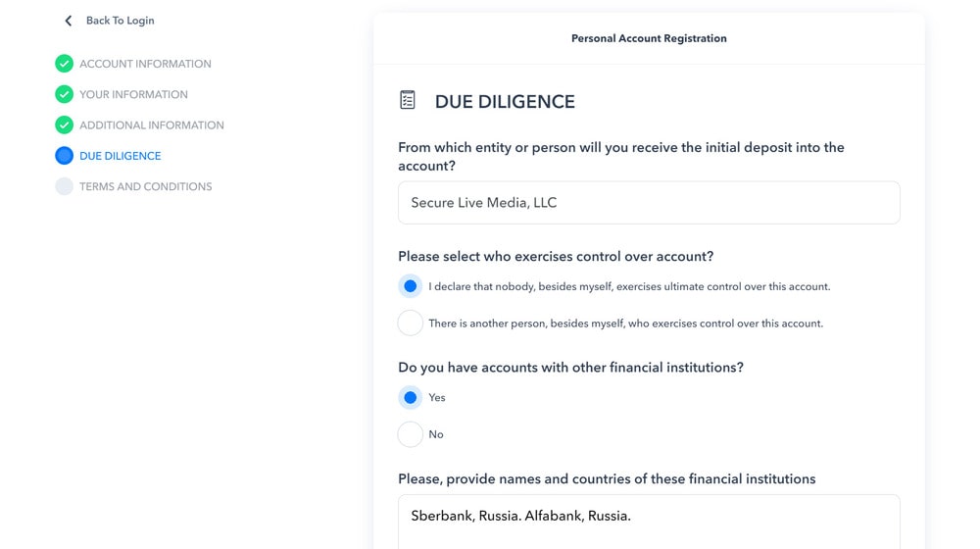Click the back chevron arrow icon
This screenshot has height=549, width=980.
pyautogui.click(x=68, y=21)
